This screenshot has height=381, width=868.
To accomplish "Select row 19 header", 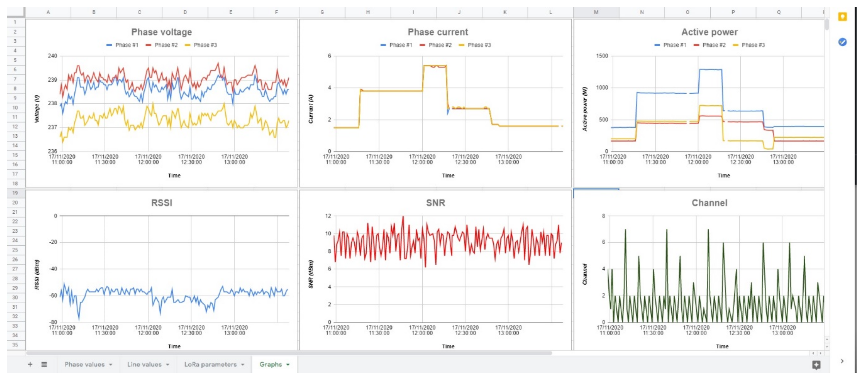I will pyautogui.click(x=15, y=193).
